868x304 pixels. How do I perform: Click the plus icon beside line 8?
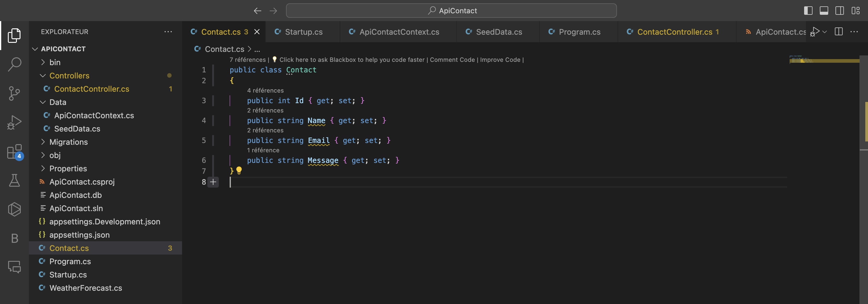pyautogui.click(x=213, y=182)
